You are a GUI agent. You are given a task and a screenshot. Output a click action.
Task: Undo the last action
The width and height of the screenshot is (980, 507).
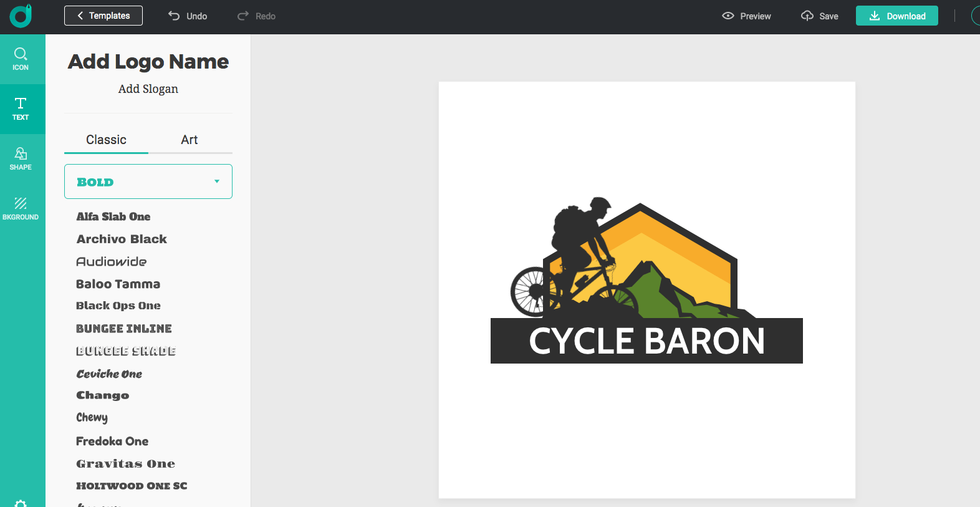[x=188, y=16]
